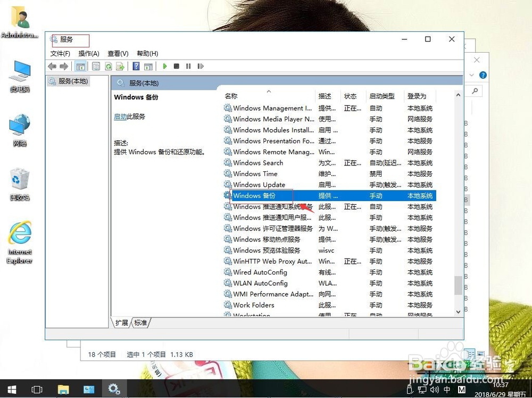
Task: Restart the service using the restart icon
Action: (201, 66)
